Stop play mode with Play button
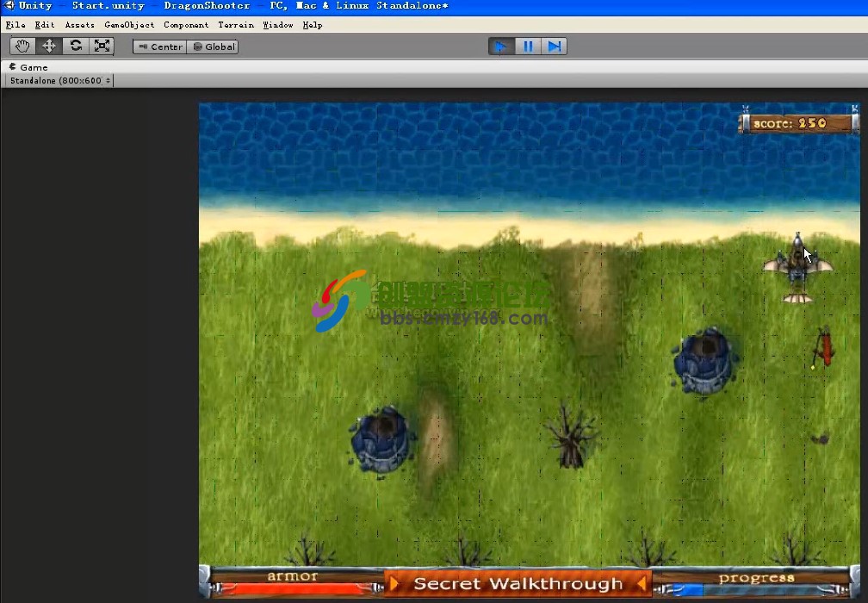868x603 pixels. pos(501,47)
